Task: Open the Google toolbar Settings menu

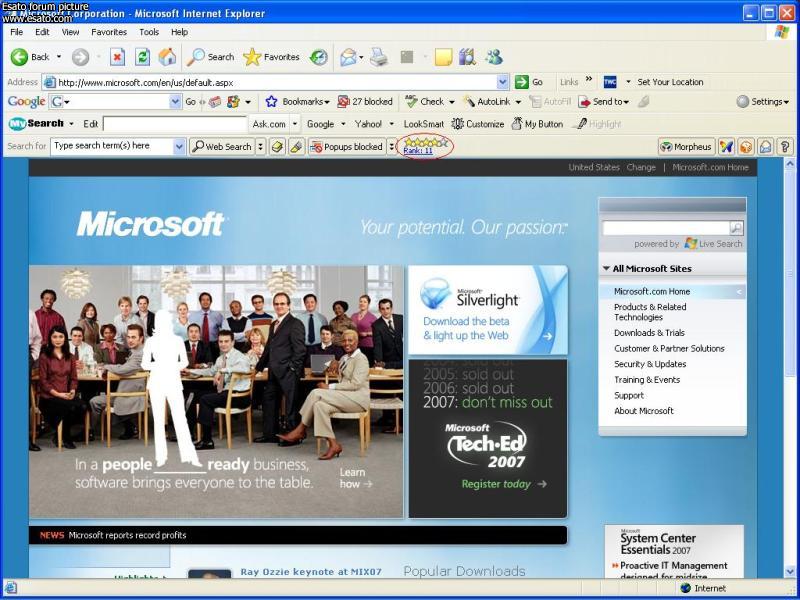Action: (763, 102)
